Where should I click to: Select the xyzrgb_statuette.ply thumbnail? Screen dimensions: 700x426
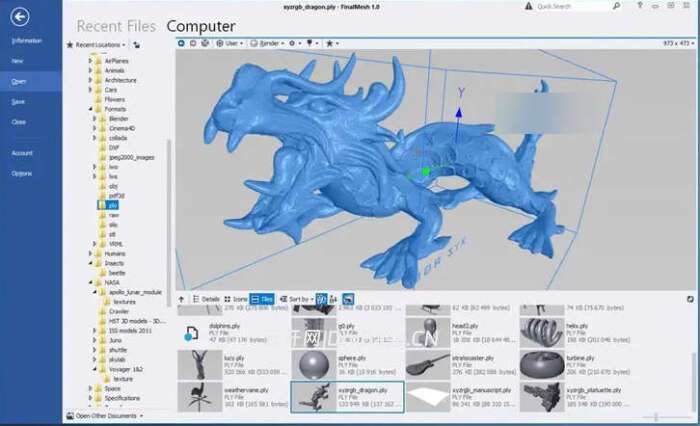pos(542,397)
